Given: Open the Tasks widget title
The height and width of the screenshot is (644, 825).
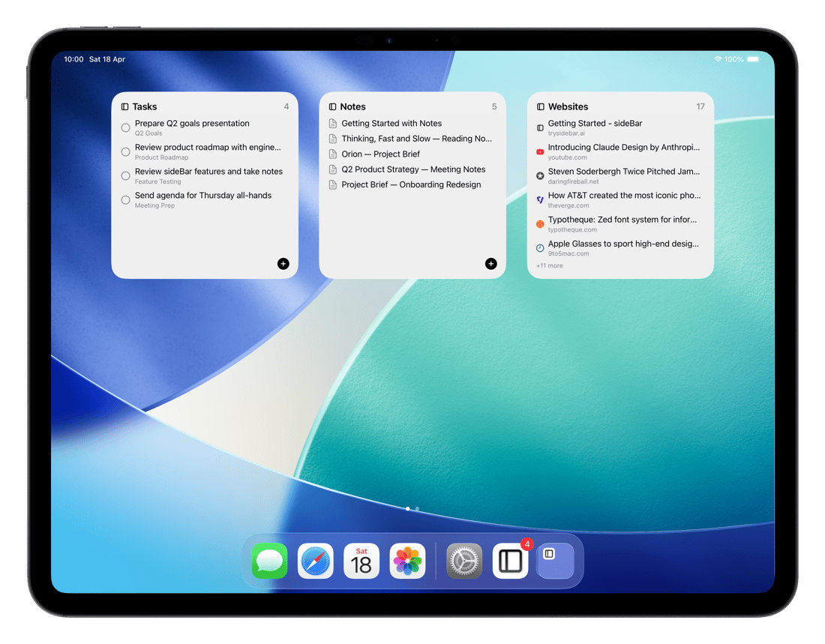Looking at the screenshot, I should point(145,106).
